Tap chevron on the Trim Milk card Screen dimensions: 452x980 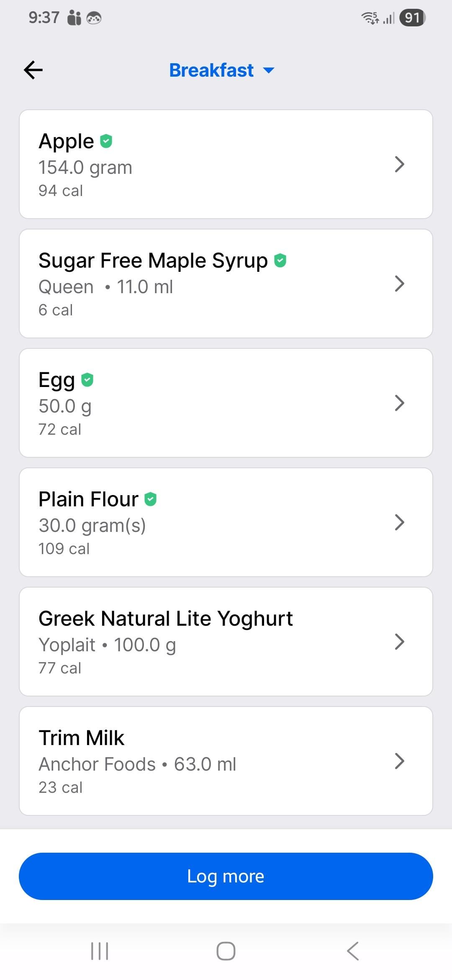pos(400,761)
